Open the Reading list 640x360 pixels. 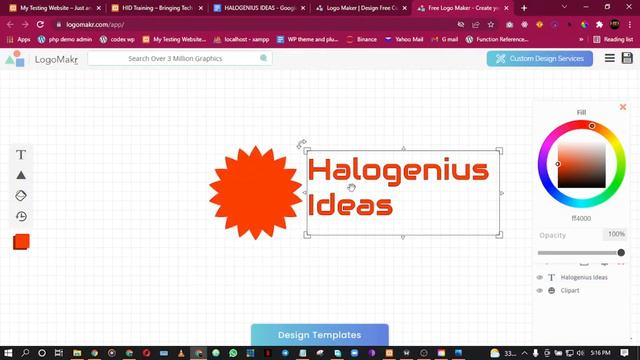point(613,40)
